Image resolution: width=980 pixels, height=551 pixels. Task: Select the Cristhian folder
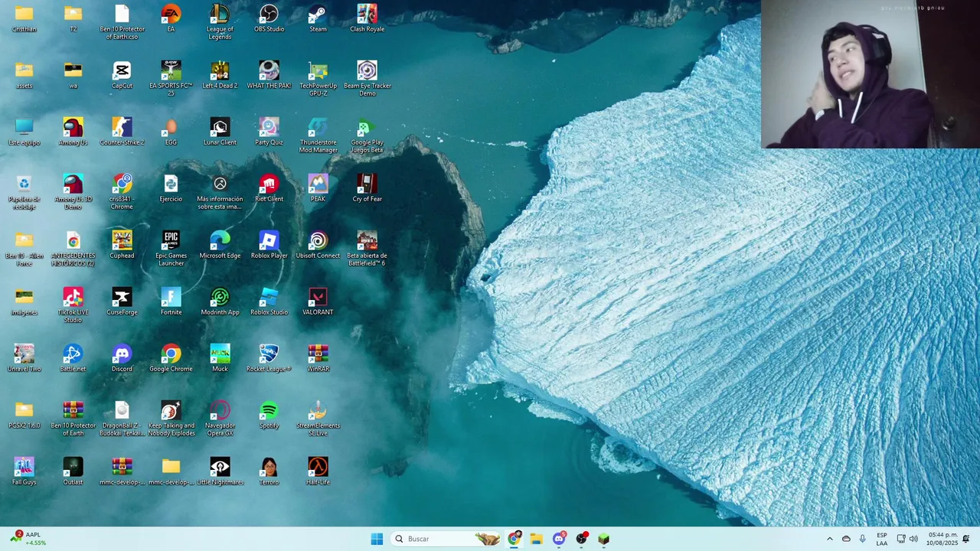coord(24,18)
